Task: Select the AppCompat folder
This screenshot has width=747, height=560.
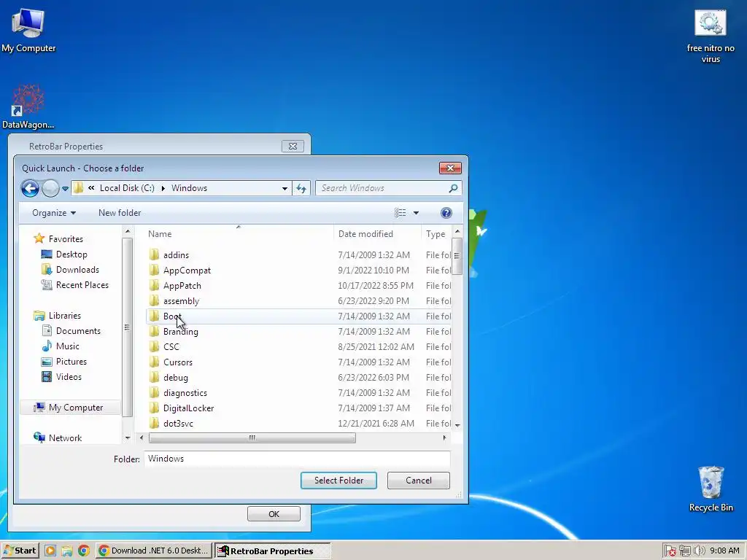Action: click(187, 270)
